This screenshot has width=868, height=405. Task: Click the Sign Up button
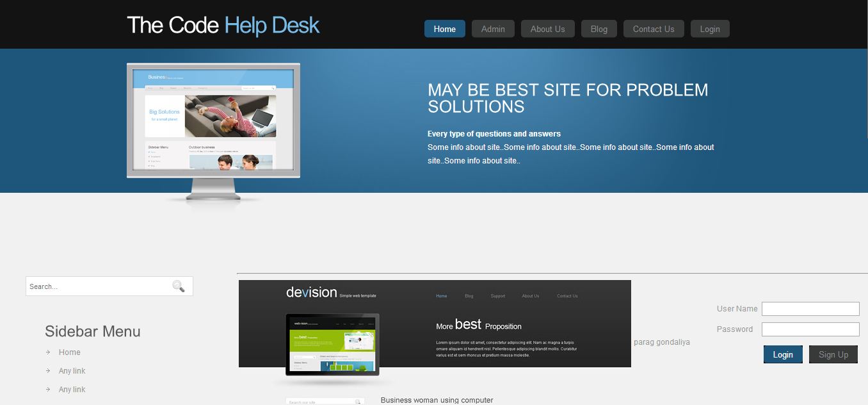coord(833,354)
